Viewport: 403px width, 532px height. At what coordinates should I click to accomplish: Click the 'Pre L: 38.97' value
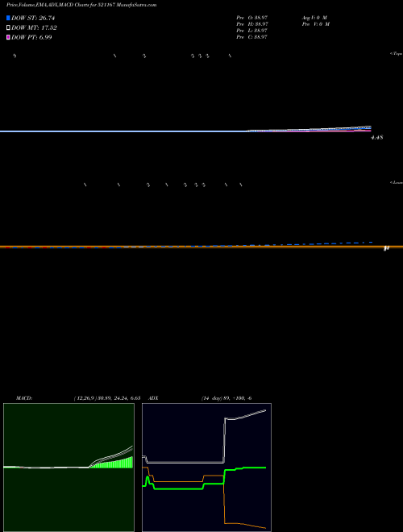[x=252, y=31]
